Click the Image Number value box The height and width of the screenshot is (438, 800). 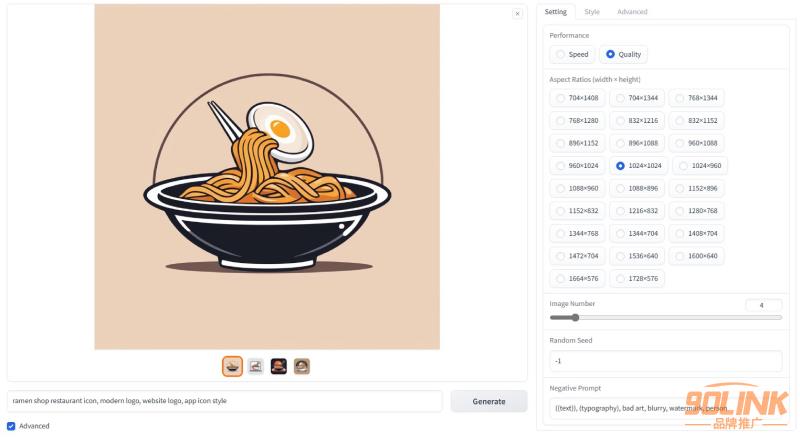(x=763, y=305)
